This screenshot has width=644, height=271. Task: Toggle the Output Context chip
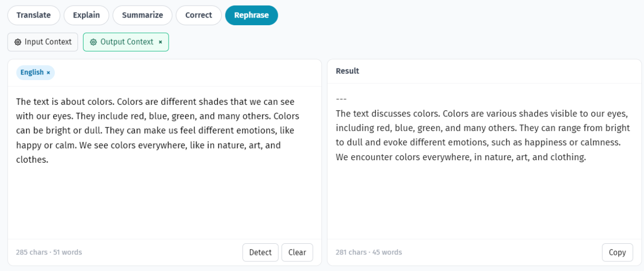(x=126, y=42)
